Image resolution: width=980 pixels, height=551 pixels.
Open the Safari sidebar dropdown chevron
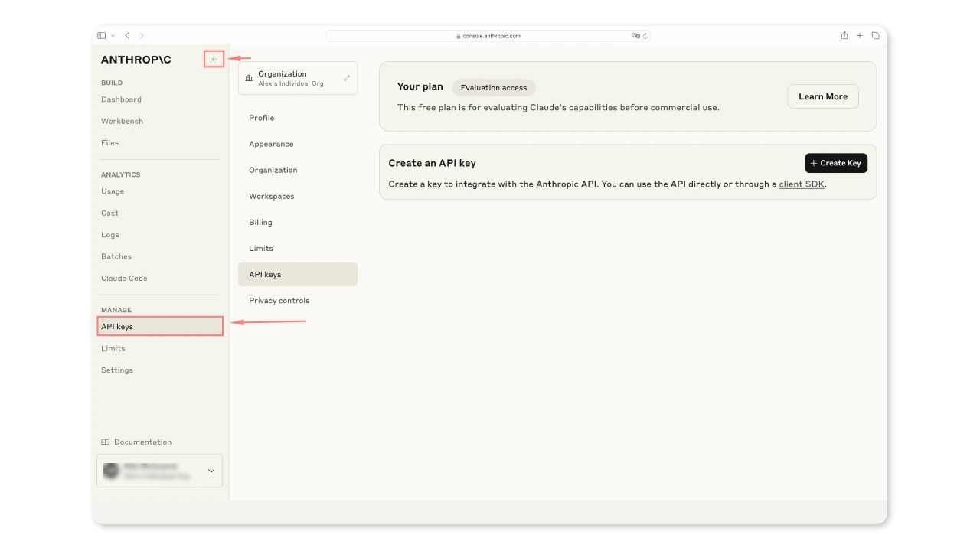pos(113,35)
